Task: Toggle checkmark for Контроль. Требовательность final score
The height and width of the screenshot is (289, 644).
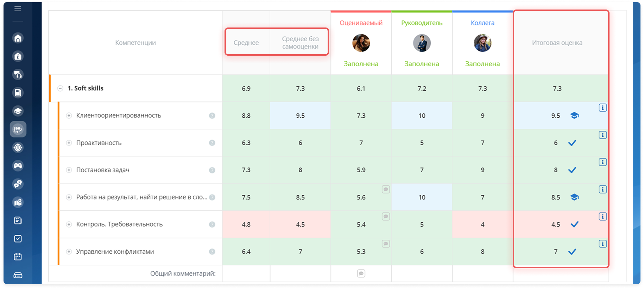Action: pos(574,224)
